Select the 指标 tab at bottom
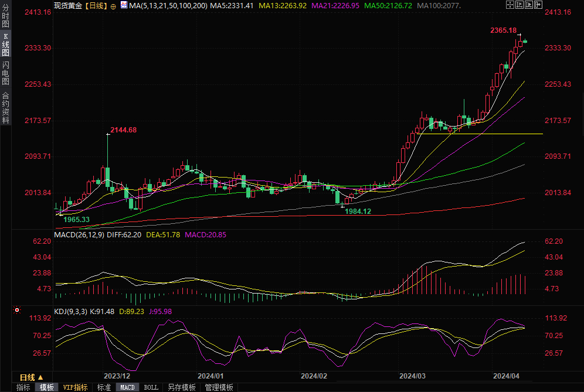Screen dimensions: 584x392 [23, 387]
